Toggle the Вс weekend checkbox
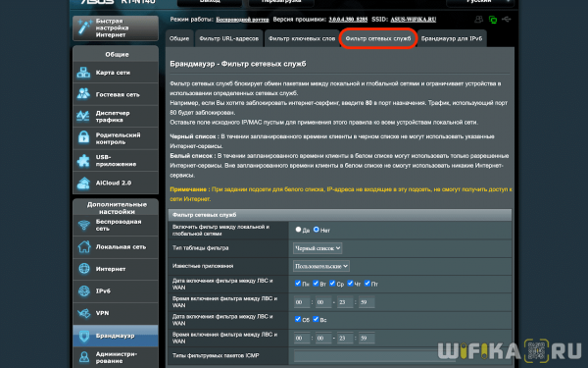Screen dimensions: 588x368 pos(316,319)
